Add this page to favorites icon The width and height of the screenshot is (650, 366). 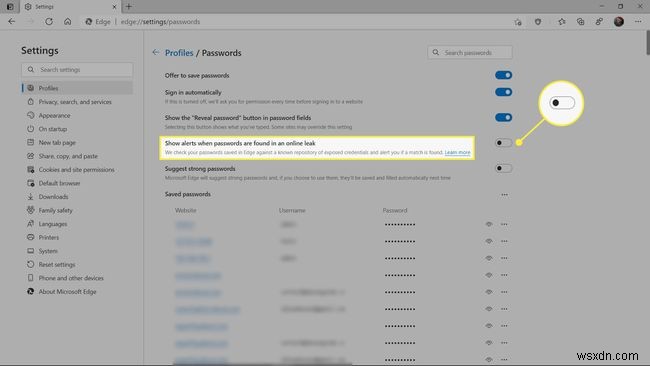(x=518, y=22)
